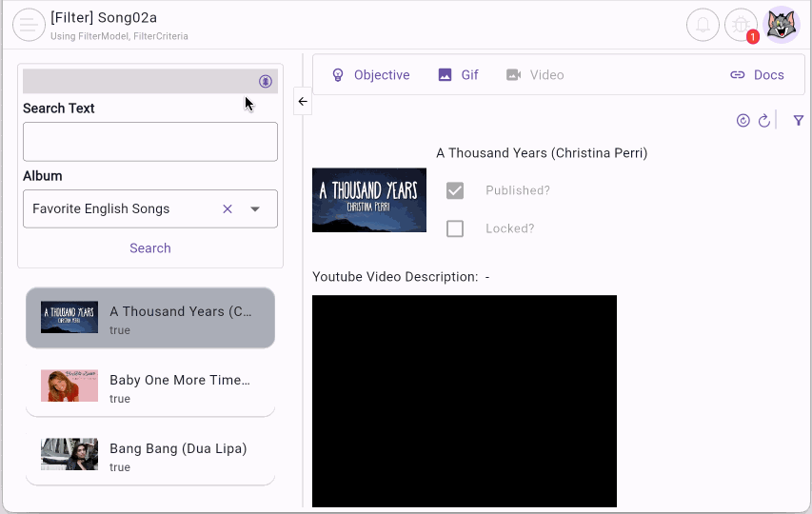Screen dimensions: 812x514
Task: Click the Tom cat profile avatar
Action: [782, 26]
